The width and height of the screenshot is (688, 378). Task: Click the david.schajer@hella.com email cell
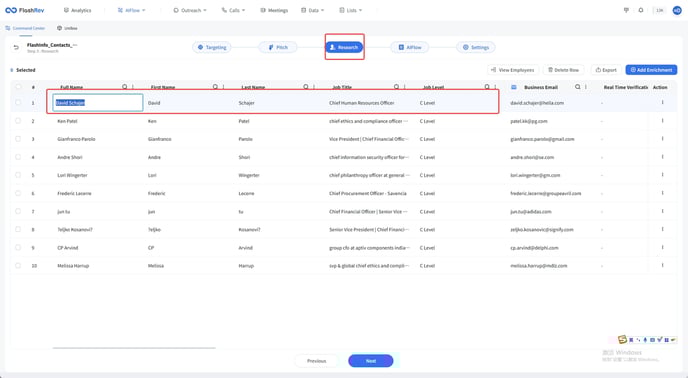click(537, 103)
